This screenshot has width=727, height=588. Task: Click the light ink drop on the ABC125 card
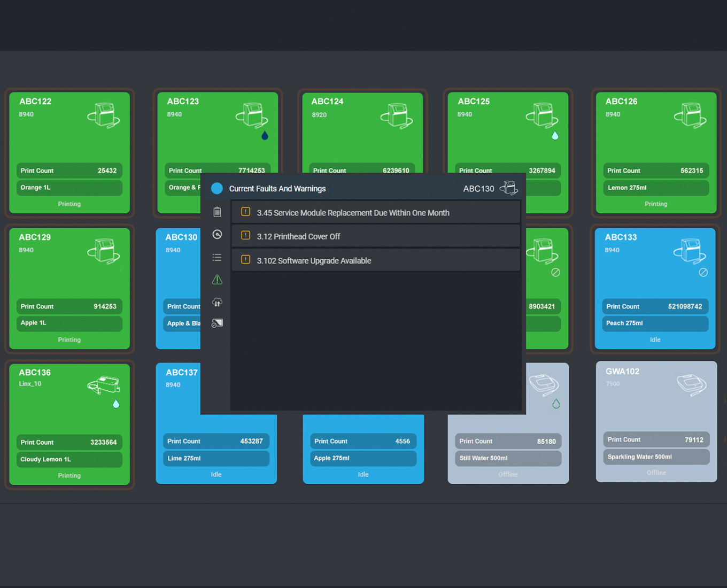[555, 136]
